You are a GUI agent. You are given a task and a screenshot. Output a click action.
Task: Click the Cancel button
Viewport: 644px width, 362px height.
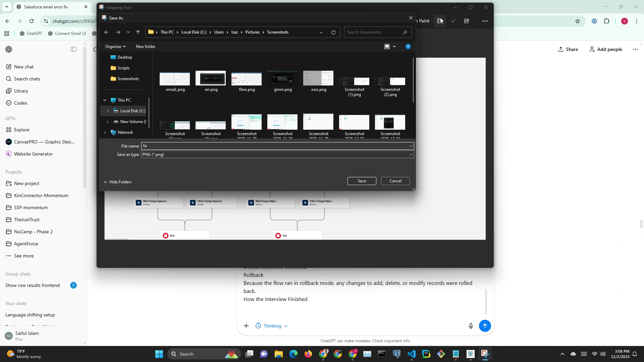click(x=395, y=181)
